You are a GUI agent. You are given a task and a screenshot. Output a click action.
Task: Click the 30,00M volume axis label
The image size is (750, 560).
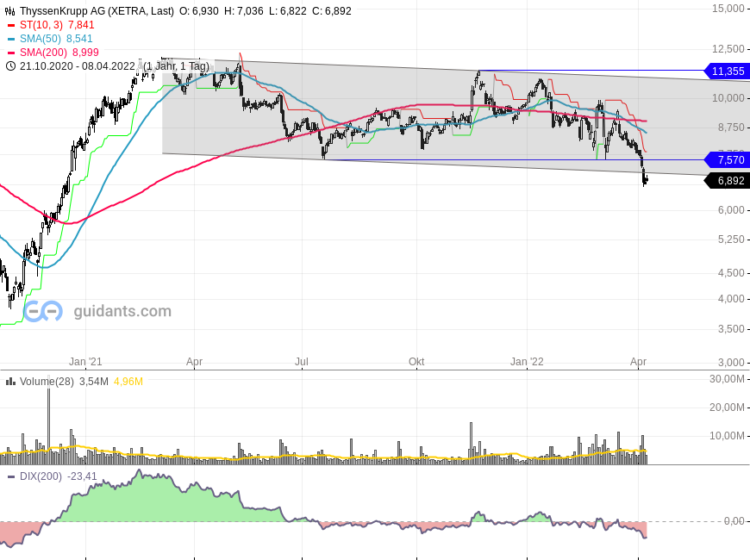727,379
